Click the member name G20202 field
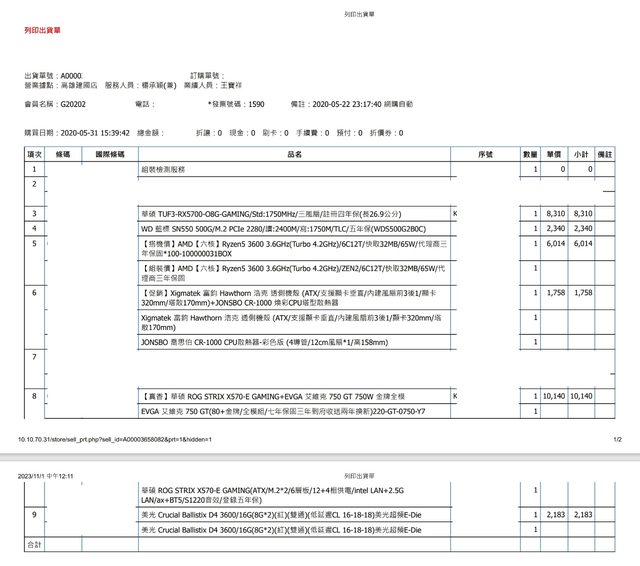Image resolution: width=640 pixels, height=566 pixels. click(x=72, y=103)
